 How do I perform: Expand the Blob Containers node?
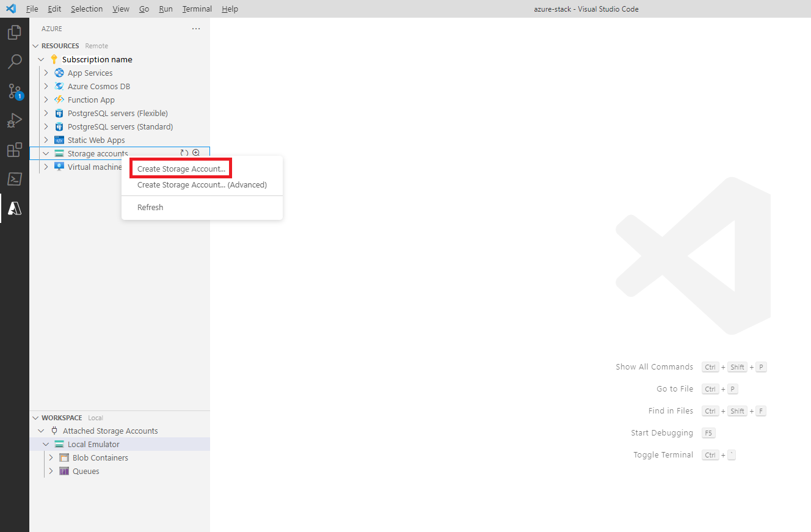coord(51,457)
